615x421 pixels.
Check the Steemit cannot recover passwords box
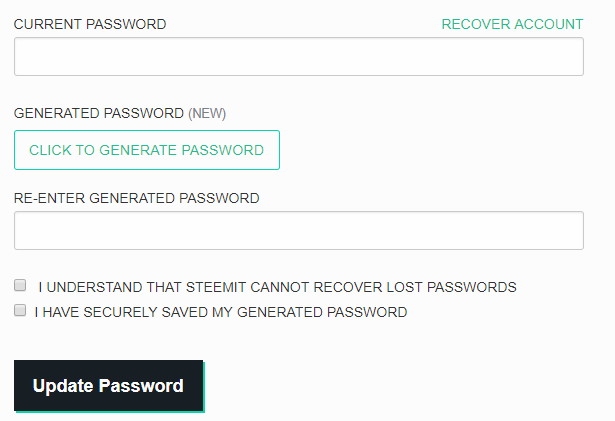point(20,285)
